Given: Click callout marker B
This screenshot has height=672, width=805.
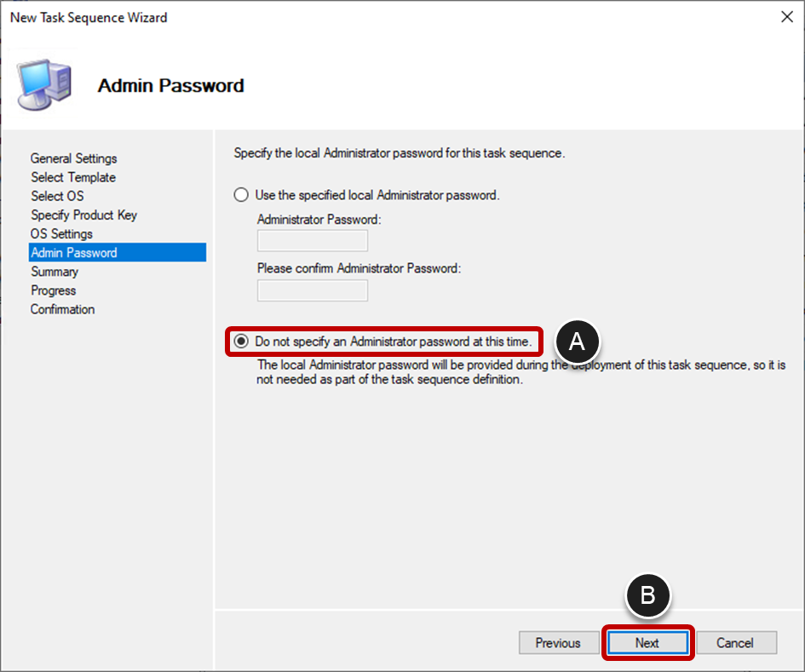Looking at the screenshot, I should (648, 596).
